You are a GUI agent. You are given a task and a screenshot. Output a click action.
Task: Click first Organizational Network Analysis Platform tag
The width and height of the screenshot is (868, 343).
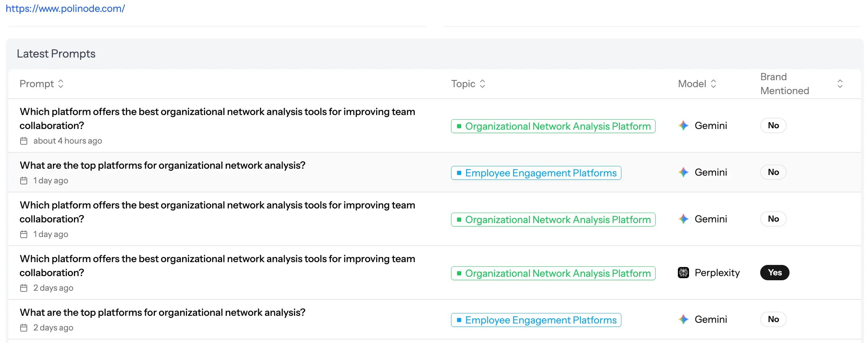click(553, 126)
